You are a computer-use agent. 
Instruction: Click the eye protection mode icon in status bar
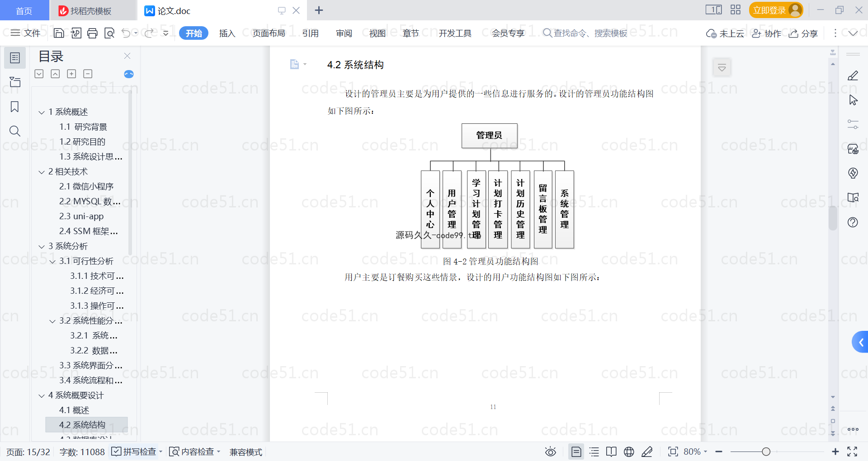tap(550, 452)
